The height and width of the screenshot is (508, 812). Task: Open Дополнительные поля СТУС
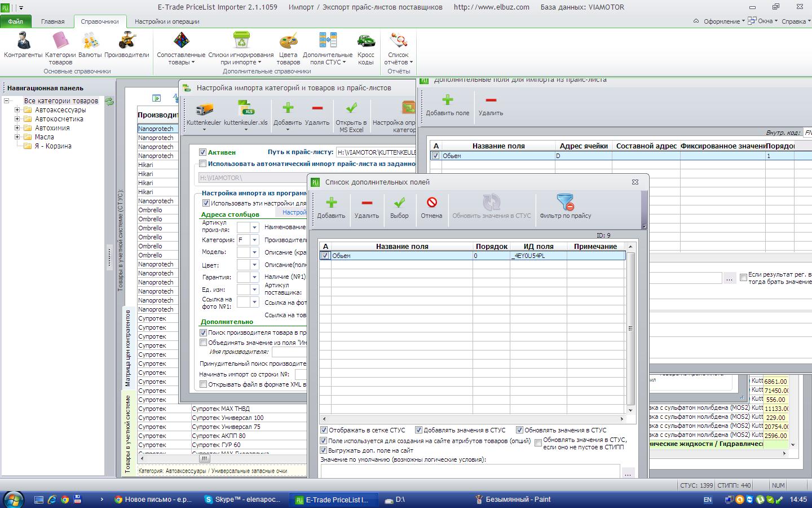tap(328, 47)
